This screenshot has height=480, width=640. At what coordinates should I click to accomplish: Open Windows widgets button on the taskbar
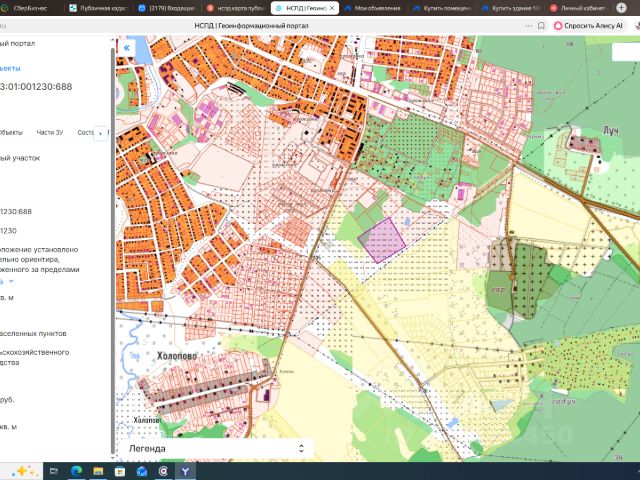[22, 471]
